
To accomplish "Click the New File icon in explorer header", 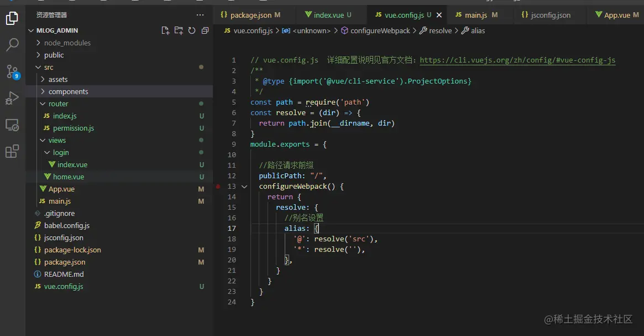I will click(165, 30).
